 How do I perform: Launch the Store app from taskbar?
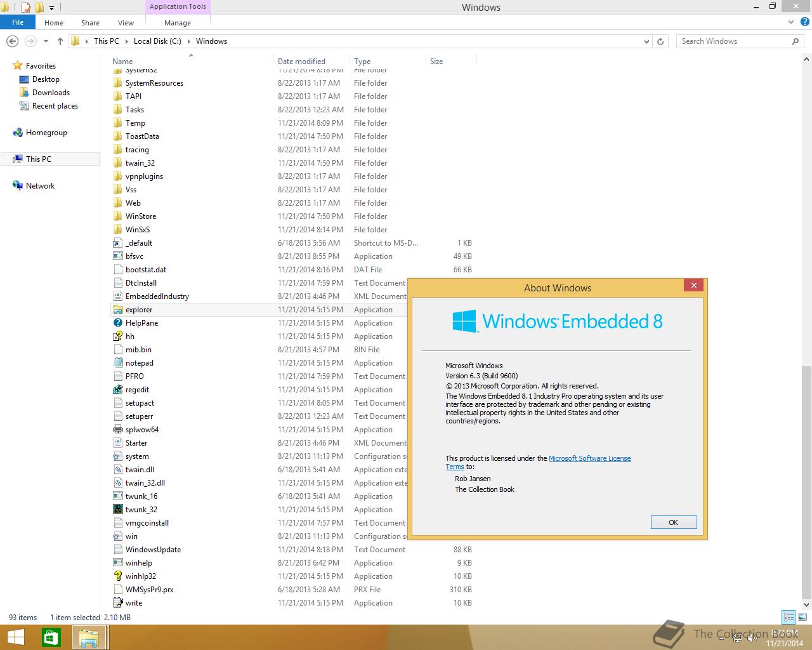[x=51, y=637]
